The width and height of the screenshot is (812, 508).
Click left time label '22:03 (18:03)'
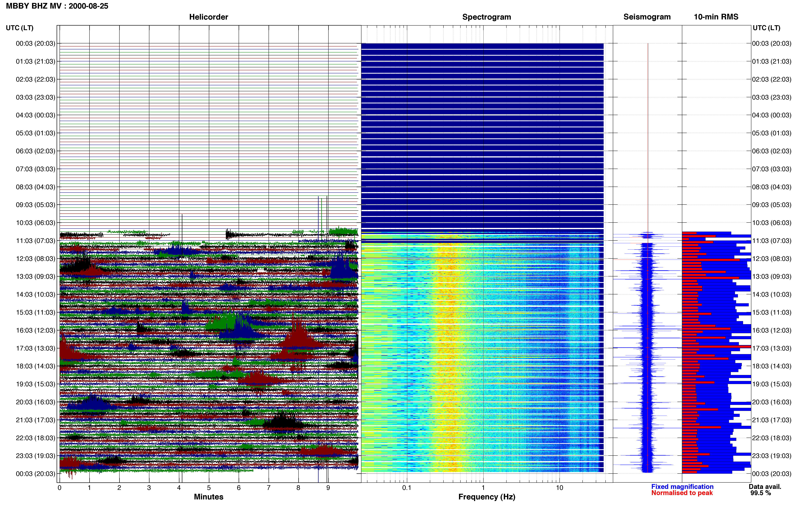[x=36, y=438]
